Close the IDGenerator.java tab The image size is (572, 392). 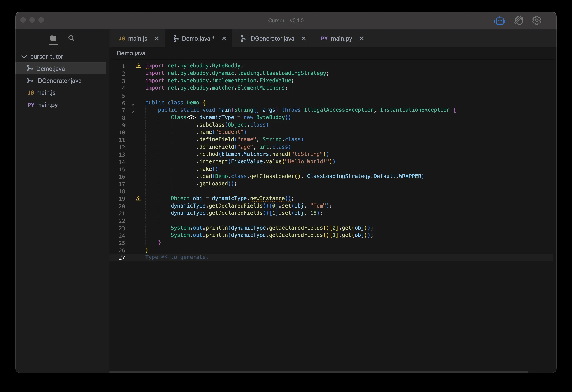[304, 39]
